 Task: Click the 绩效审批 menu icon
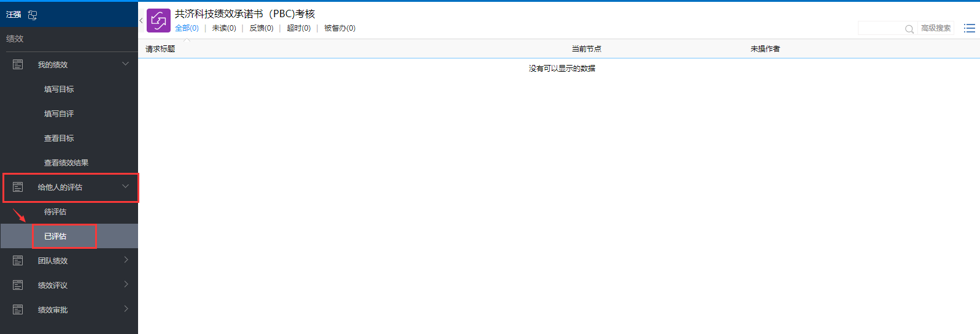point(18,309)
